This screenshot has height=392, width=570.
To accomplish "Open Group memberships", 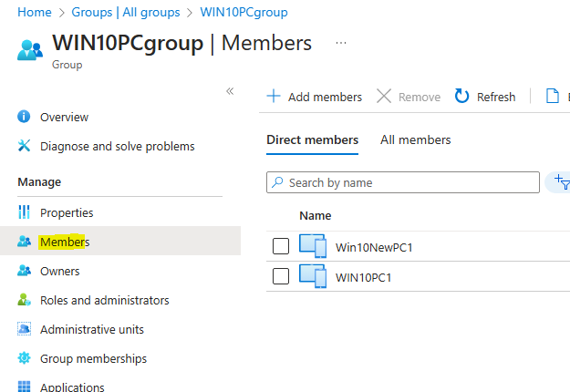I will pyautogui.click(x=93, y=358).
